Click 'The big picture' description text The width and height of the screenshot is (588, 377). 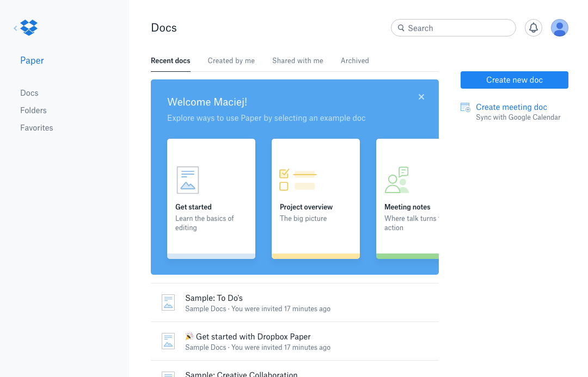[x=303, y=219]
